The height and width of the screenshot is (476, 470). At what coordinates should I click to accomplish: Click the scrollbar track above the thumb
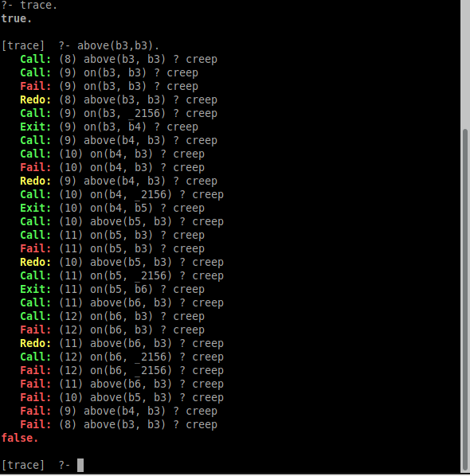point(465,64)
